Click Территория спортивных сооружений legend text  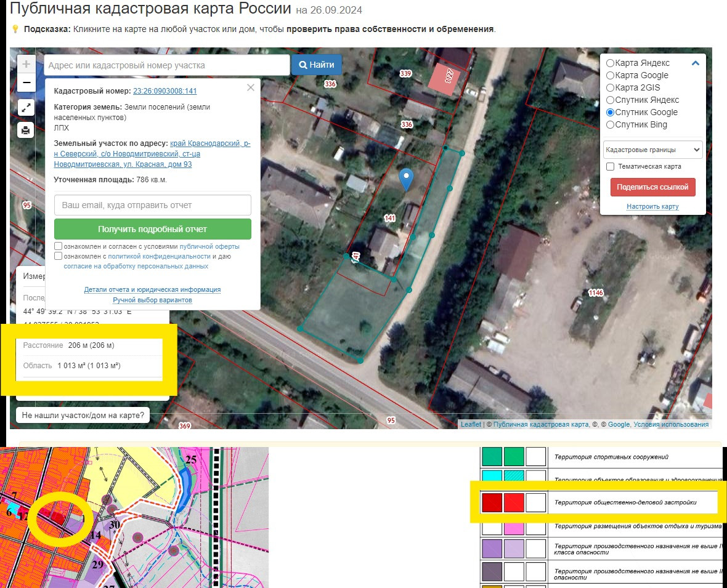click(612, 457)
